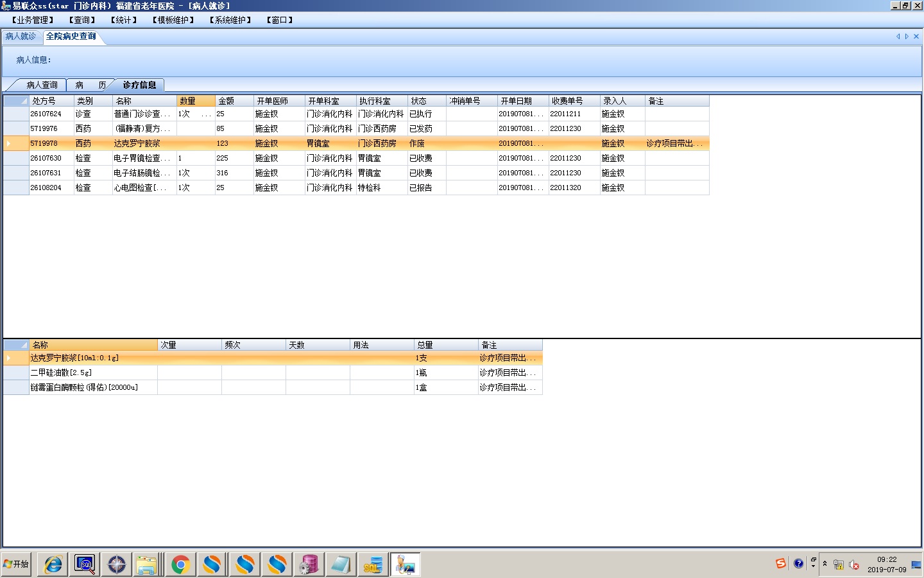Click the 用法 header in lower grid
924x578 pixels.
382,345
